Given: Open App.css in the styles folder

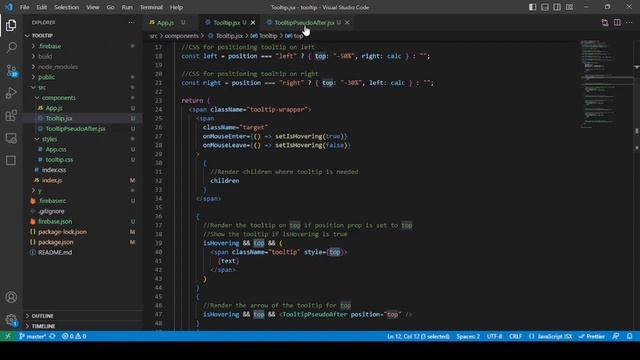Looking at the screenshot, I should point(56,149).
